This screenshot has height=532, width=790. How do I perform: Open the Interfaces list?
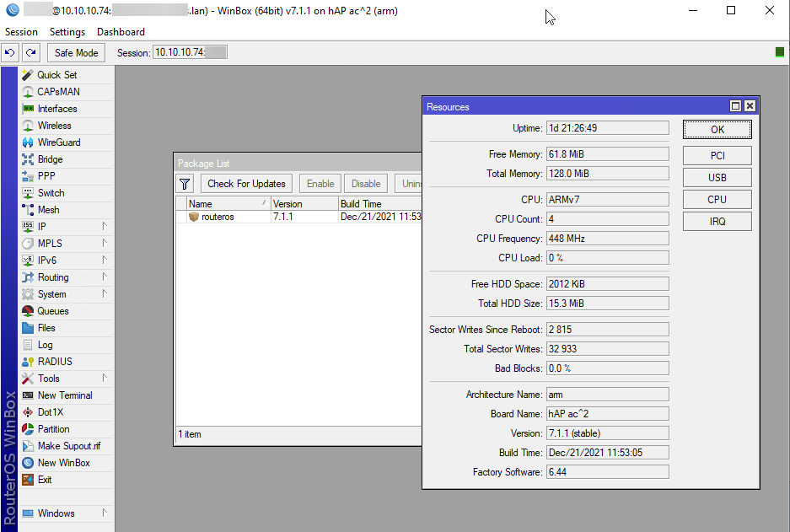pos(66,109)
